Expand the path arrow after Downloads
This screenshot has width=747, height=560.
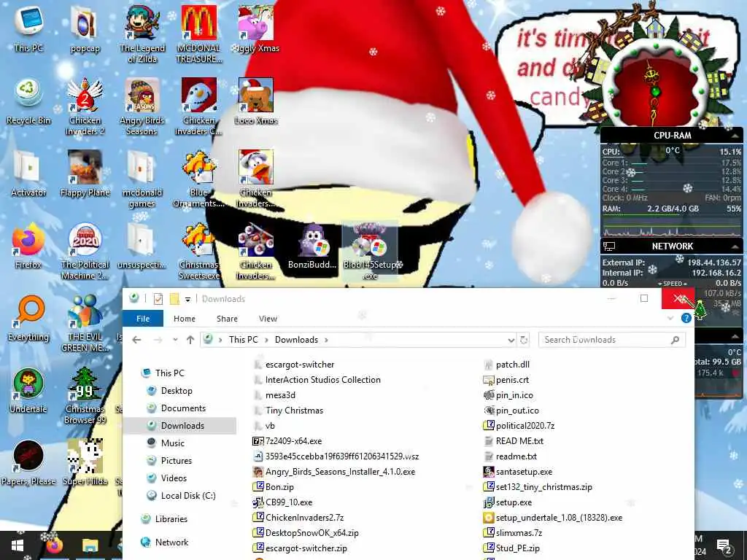[x=326, y=340]
